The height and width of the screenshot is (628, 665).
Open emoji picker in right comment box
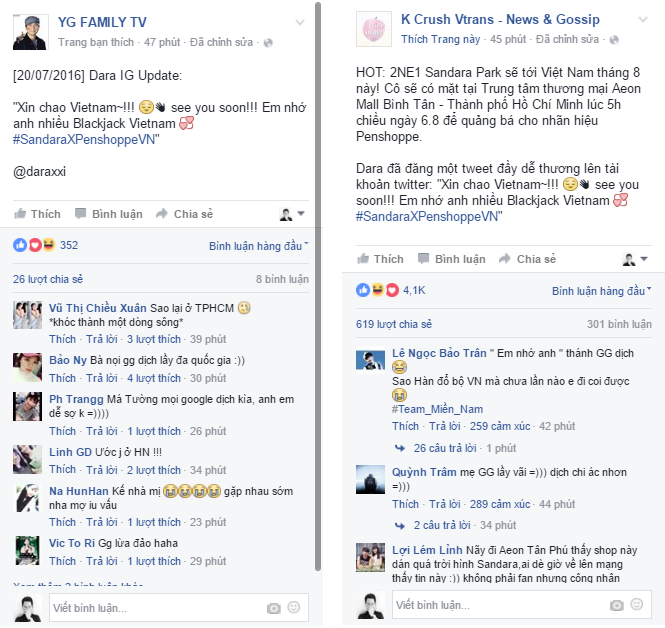click(x=637, y=604)
